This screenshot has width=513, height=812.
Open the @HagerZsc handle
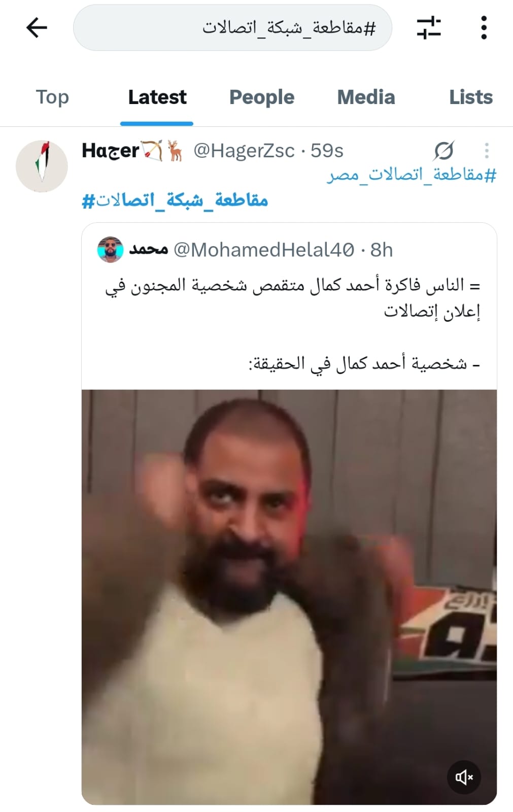(244, 151)
